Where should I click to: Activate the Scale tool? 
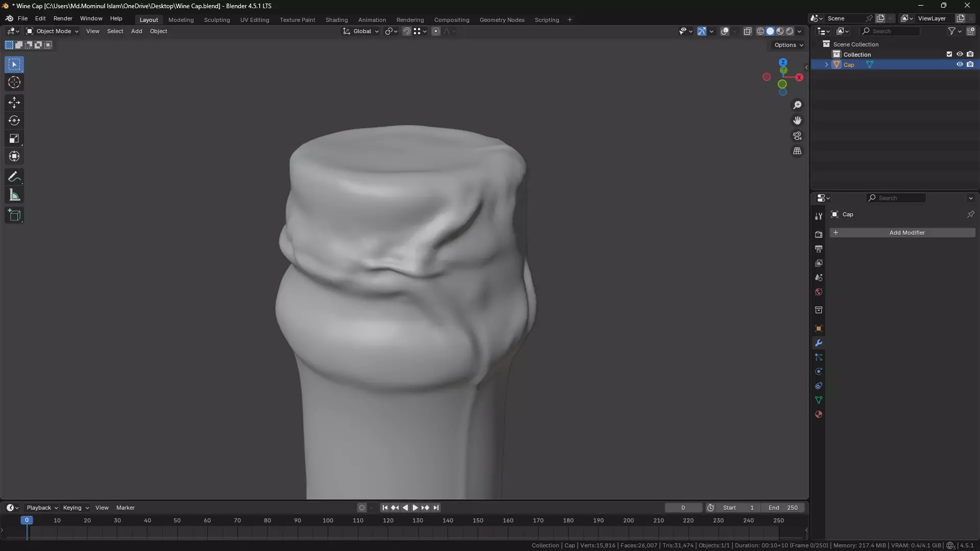click(14, 138)
